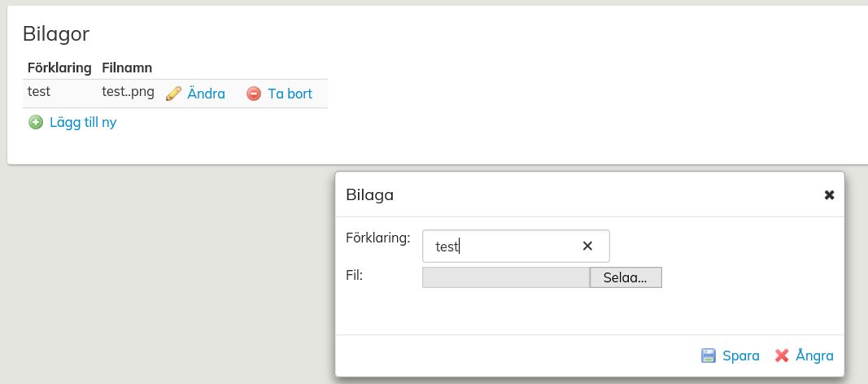Click the Bilaga dialog title bar
Viewport: 868px width, 384px height.
(569, 195)
